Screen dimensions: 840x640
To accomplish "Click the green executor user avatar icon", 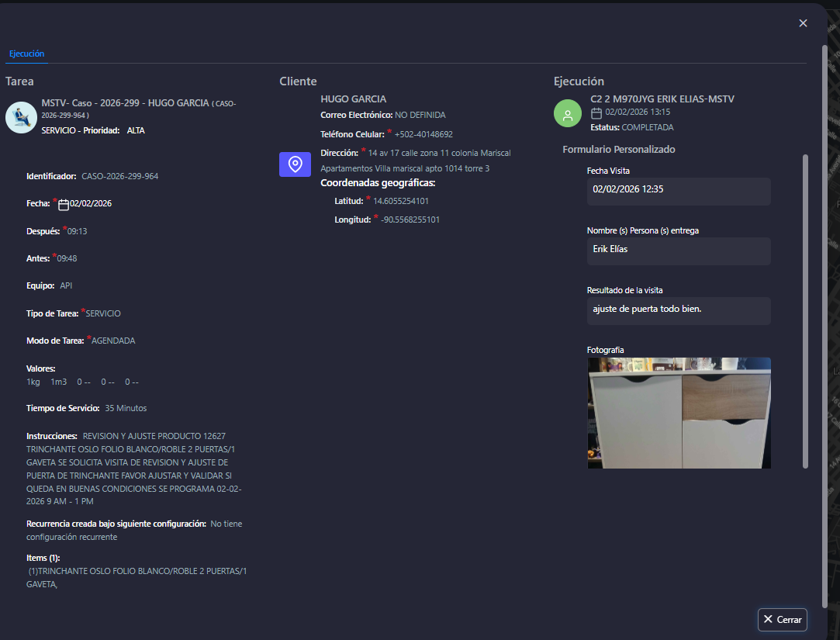I will click(567, 113).
